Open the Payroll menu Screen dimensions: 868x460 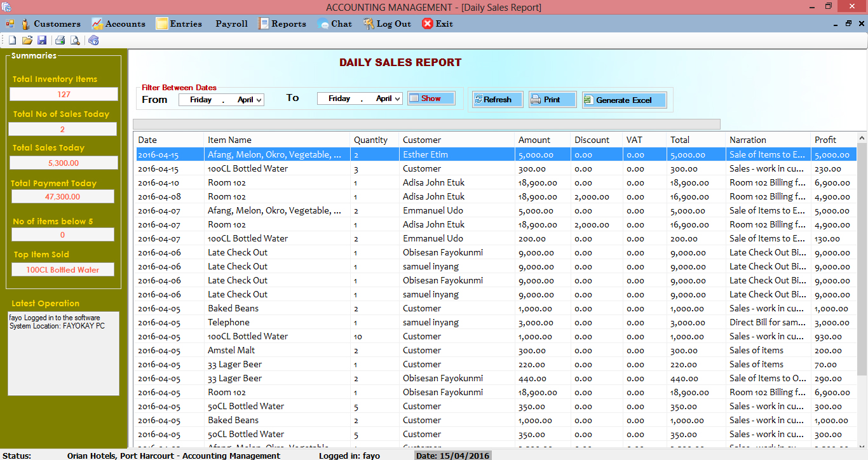(231, 24)
